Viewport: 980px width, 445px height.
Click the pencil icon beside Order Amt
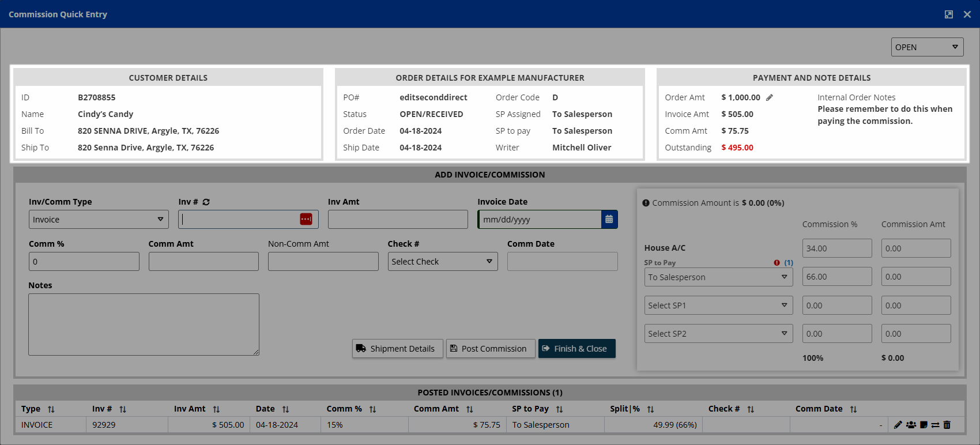click(770, 98)
